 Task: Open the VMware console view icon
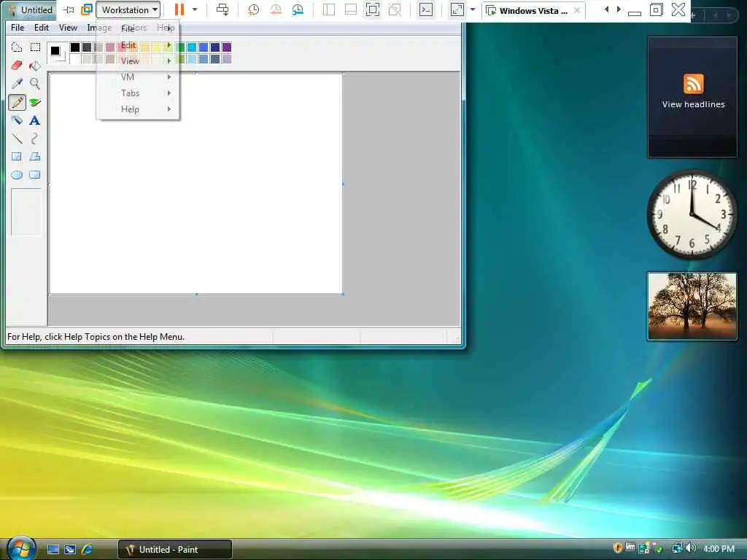pyautogui.click(x=426, y=9)
